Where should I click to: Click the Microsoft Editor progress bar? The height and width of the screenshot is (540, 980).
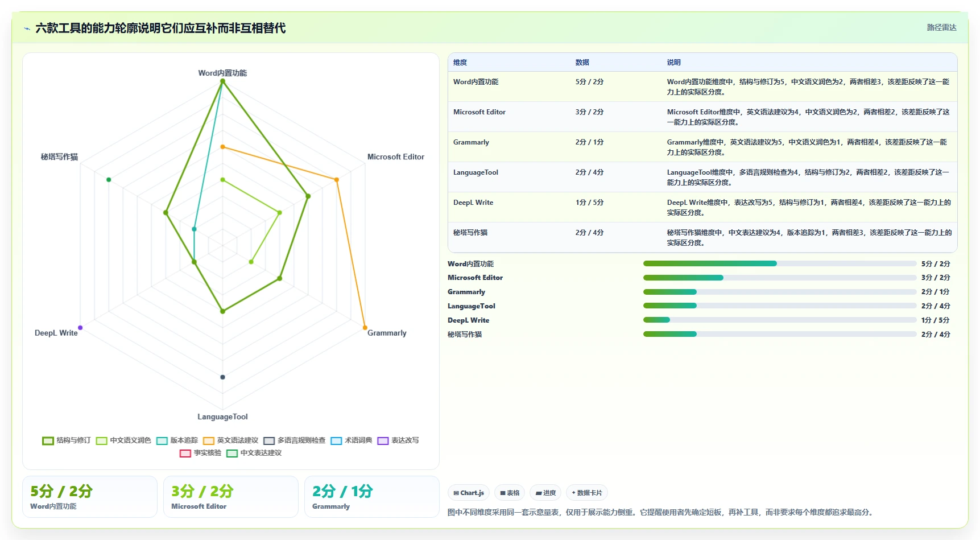tap(780, 278)
